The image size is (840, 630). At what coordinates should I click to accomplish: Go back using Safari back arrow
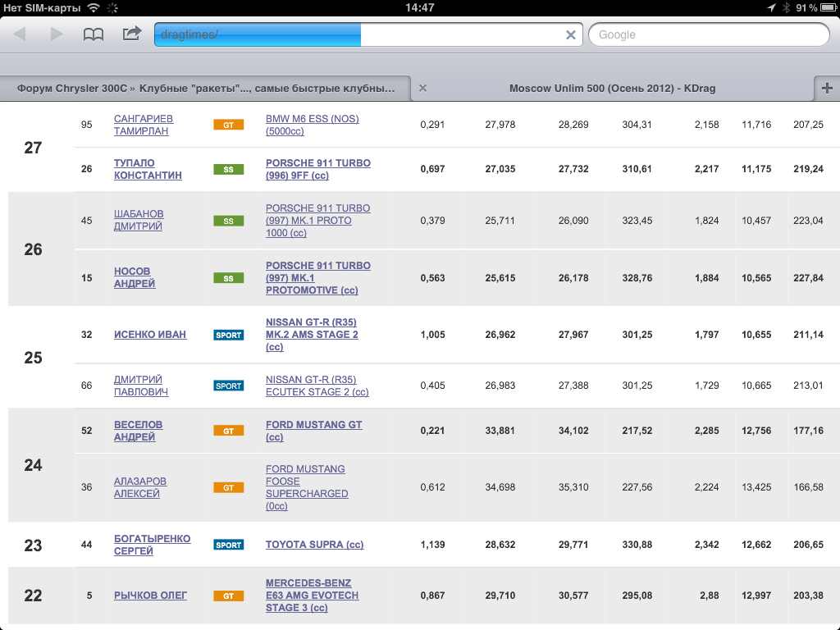pos(20,34)
